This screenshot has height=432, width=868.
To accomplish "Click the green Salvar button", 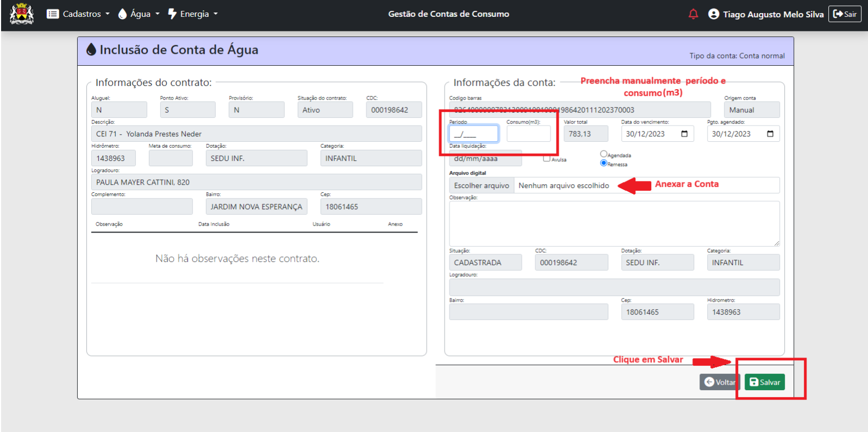I will click(764, 382).
